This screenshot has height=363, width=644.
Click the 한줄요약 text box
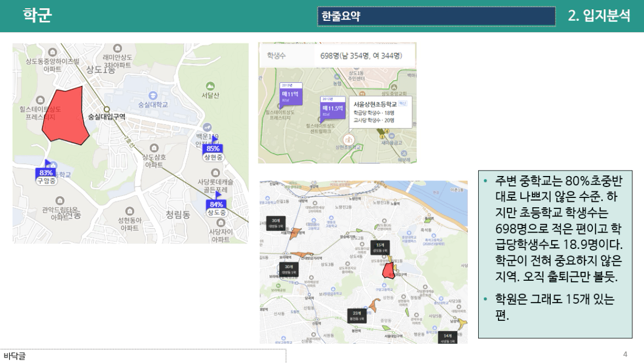click(x=436, y=16)
